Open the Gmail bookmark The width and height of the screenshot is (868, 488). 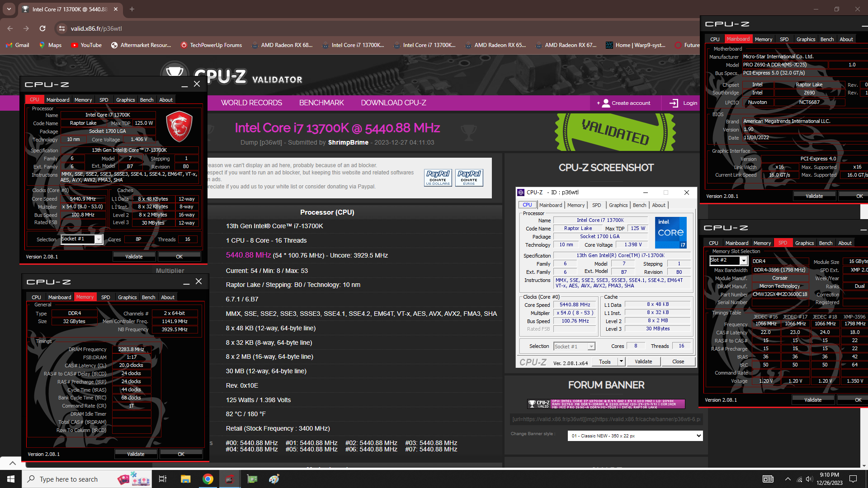[x=18, y=45]
